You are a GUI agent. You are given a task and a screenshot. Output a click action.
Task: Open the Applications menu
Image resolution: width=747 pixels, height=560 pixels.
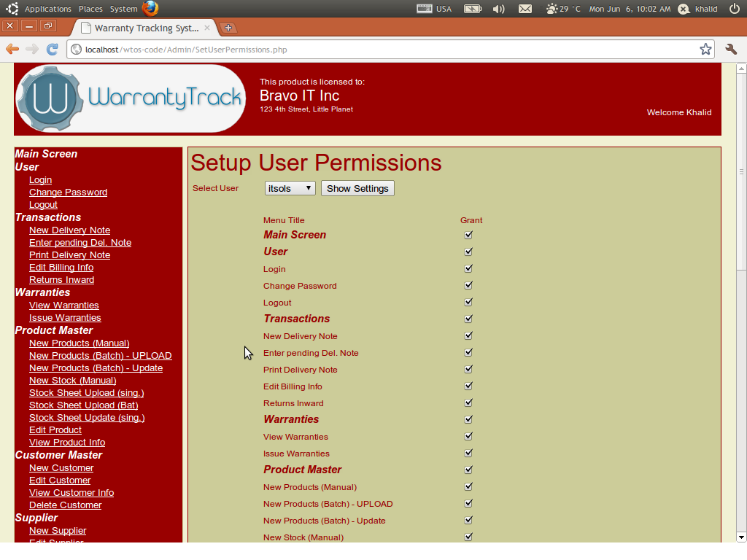click(x=47, y=9)
